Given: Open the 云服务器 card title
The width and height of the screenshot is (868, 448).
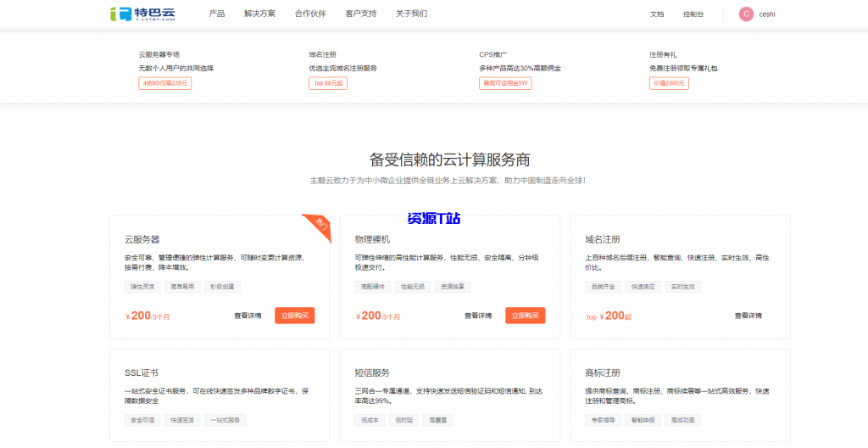Looking at the screenshot, I should pos(142,239).
